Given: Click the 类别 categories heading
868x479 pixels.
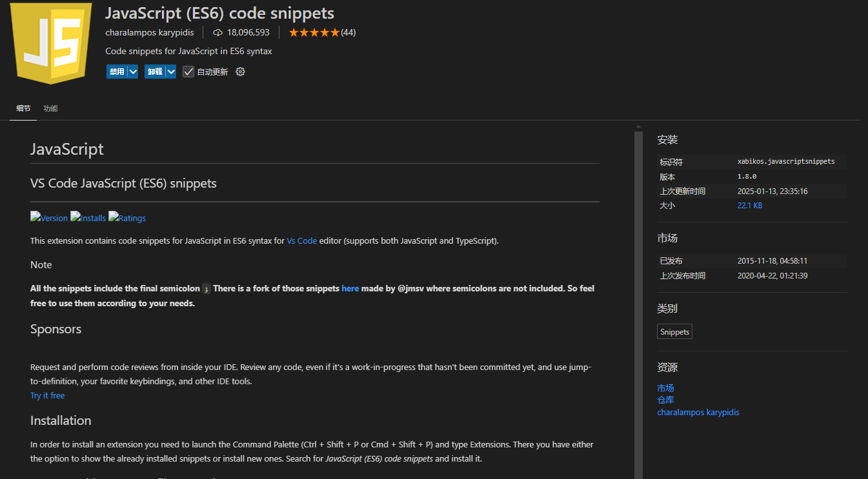Looking at the screenshot, I should pos(667,309).
